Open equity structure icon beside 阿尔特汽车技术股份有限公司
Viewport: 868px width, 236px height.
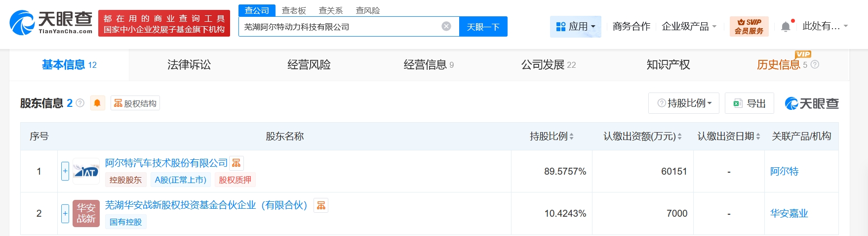pos(237,163)
